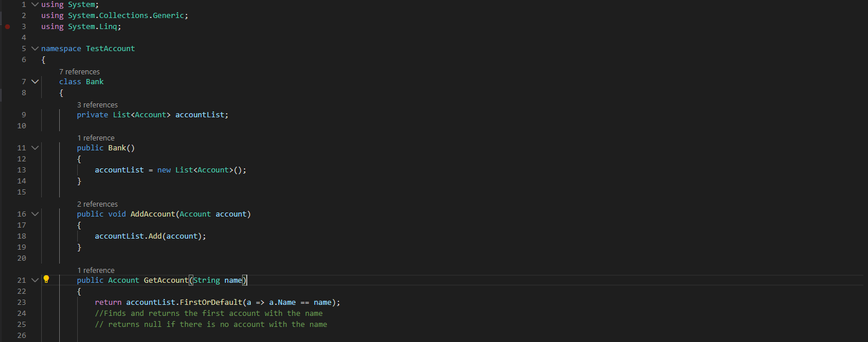Click the 'GetAccount' method name

(x=166, y=280)
